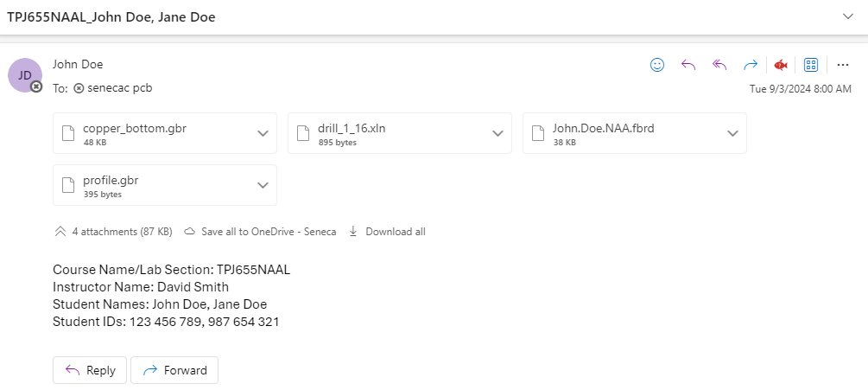Expand copper_bottom.gbr attachment options
868x390 pixels.
[x=263, y=133]
